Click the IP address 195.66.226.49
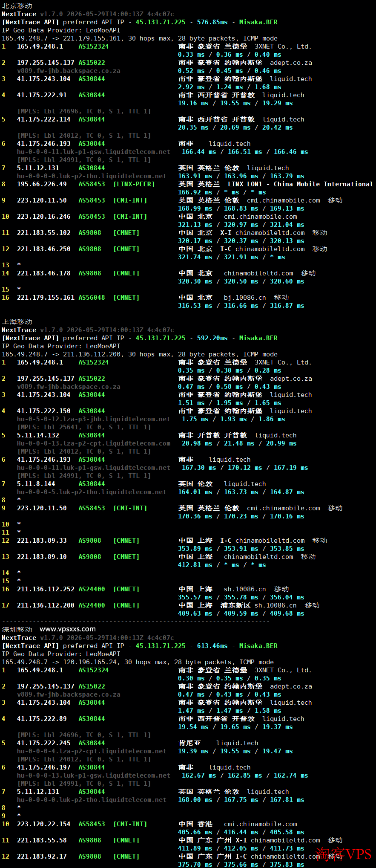 coord(42,184)
